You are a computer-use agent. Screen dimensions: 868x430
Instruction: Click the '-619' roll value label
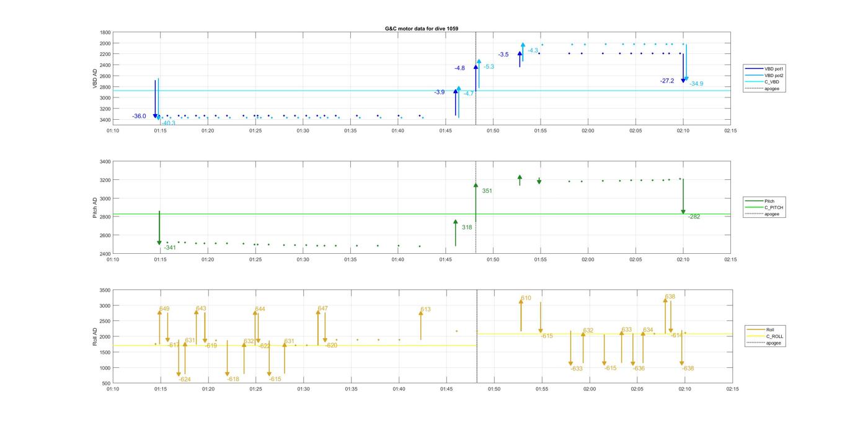[x=211, y=346]
